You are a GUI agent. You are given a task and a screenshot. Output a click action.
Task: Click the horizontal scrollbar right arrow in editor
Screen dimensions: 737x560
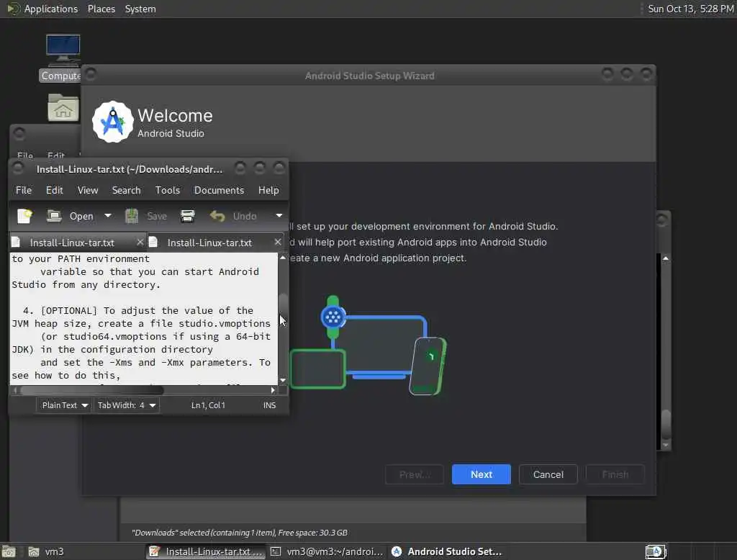pyautogui.click(x=273, y=390)
